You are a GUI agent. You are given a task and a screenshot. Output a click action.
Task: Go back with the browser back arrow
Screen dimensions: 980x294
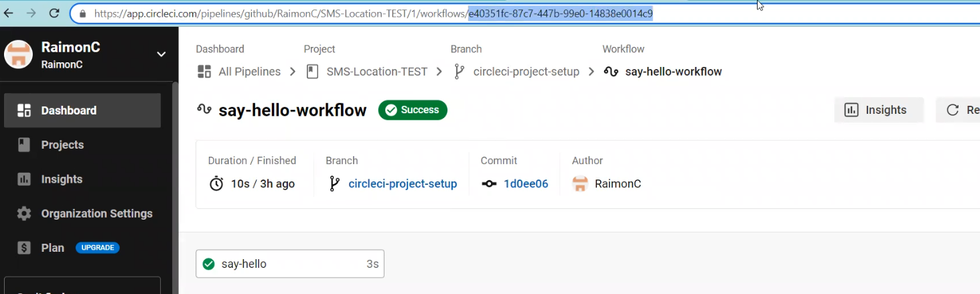click(x=9, y=13)
